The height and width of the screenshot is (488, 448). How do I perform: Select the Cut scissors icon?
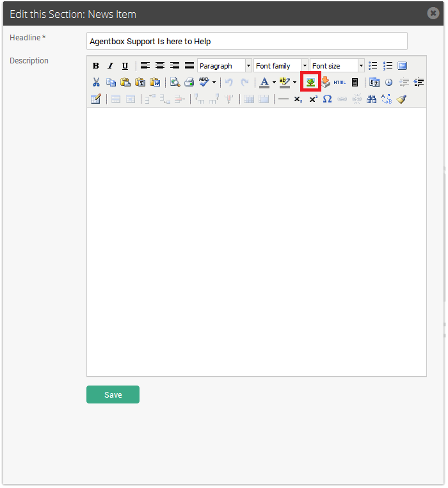tap(96, 82)
